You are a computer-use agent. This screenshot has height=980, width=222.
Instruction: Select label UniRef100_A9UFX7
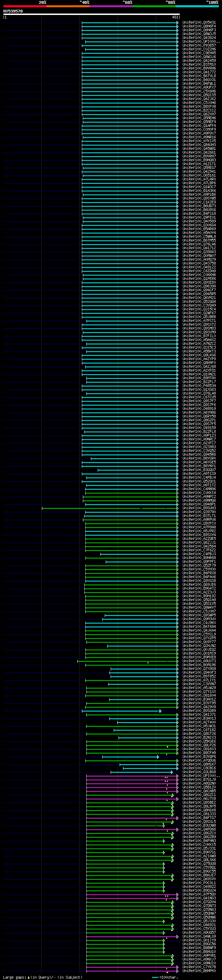coord(199,87)
